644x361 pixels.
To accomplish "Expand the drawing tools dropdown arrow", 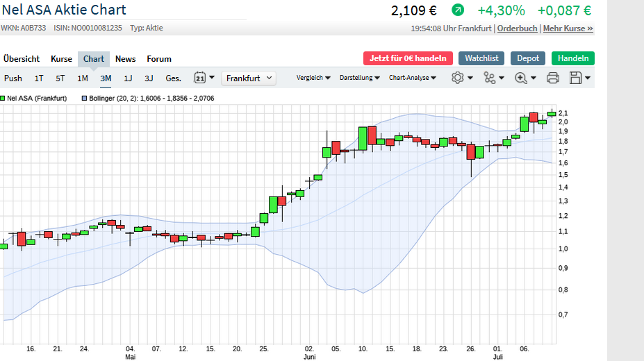I will (x=502, y=78).
